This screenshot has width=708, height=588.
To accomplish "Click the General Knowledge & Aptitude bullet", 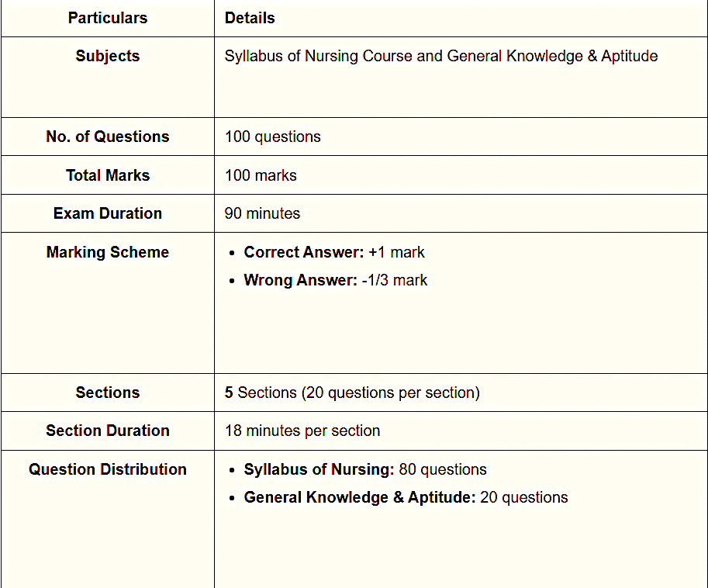I will [406, 497].
